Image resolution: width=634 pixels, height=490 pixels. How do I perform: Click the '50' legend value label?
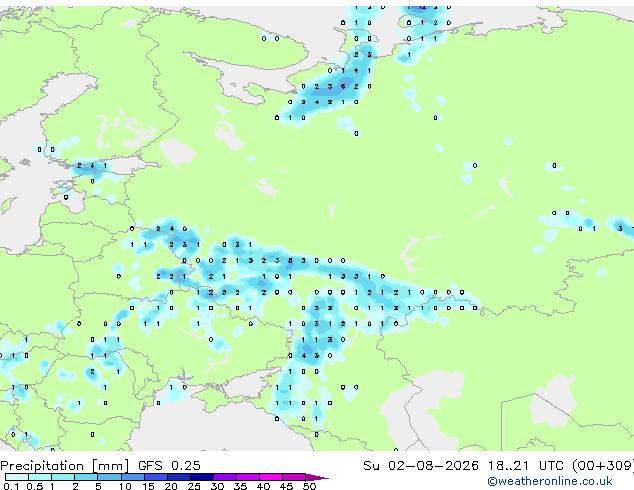tap(309, 486)
